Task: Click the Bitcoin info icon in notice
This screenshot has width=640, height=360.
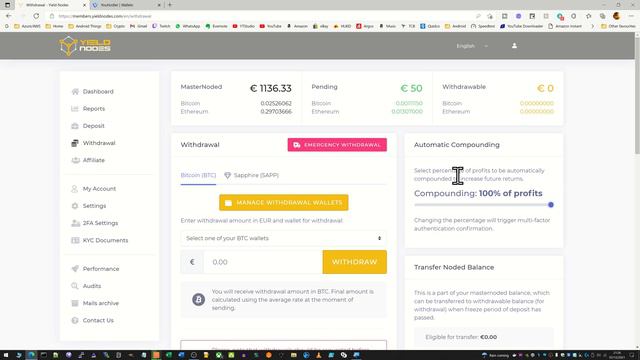Action: pos(198,300)
